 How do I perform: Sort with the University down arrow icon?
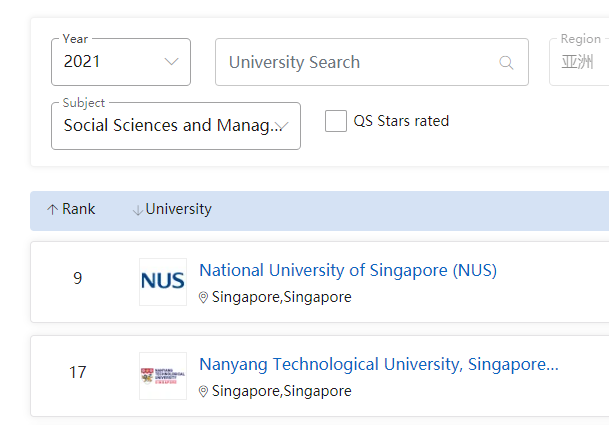pyautogui.click(x=137, y=210)
